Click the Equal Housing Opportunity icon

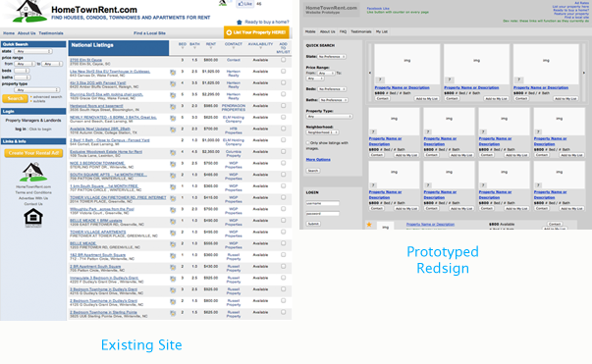[x=33, y=218]
